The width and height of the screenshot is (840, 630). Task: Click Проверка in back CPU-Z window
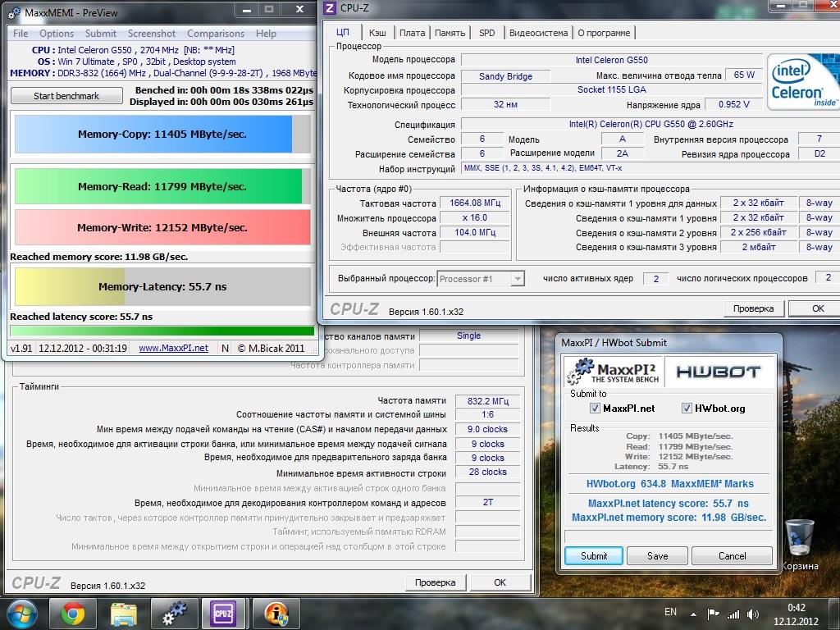[x=436, y=582]
